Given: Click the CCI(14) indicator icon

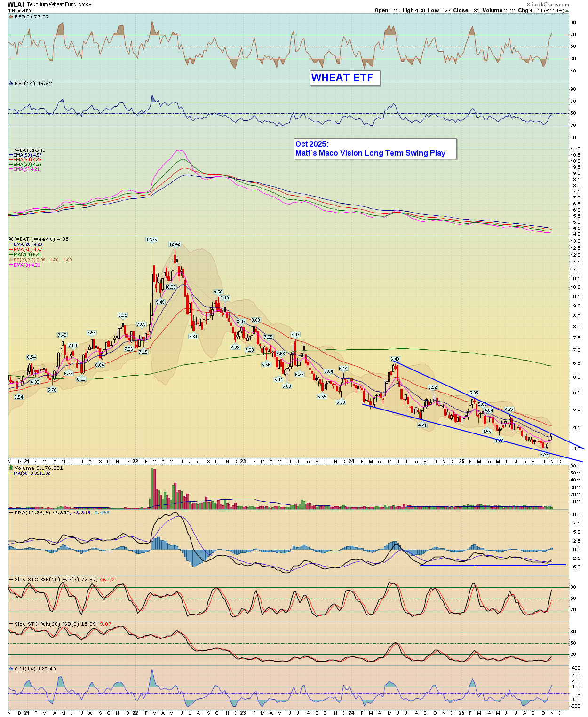Looking at the screenshot, I should 11,669.
